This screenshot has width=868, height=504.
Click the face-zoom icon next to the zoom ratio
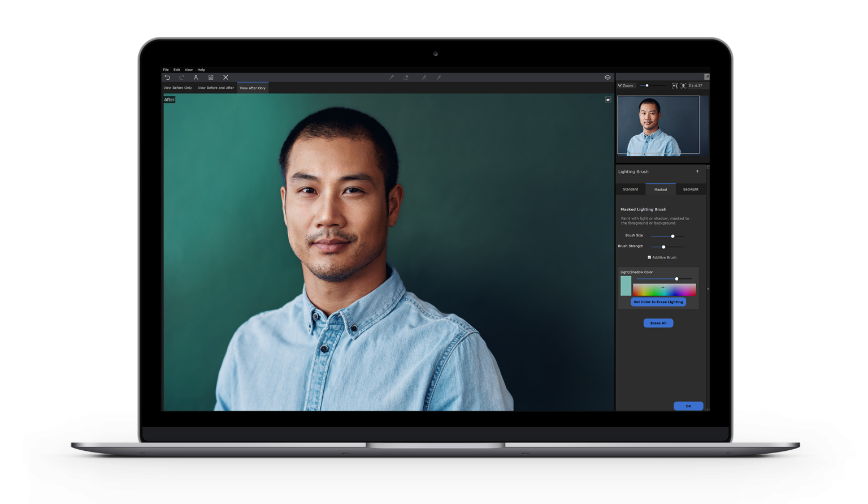coord(683,85)
